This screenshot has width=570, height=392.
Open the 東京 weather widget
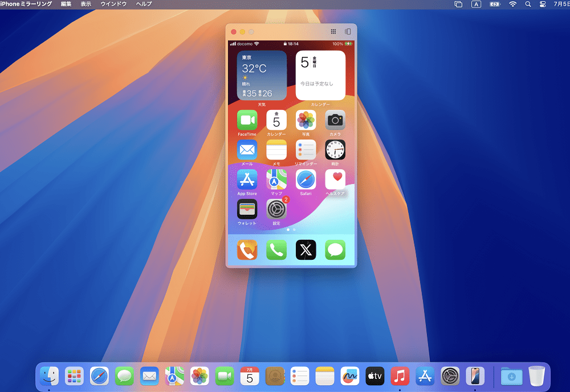(x=262, y=75)
